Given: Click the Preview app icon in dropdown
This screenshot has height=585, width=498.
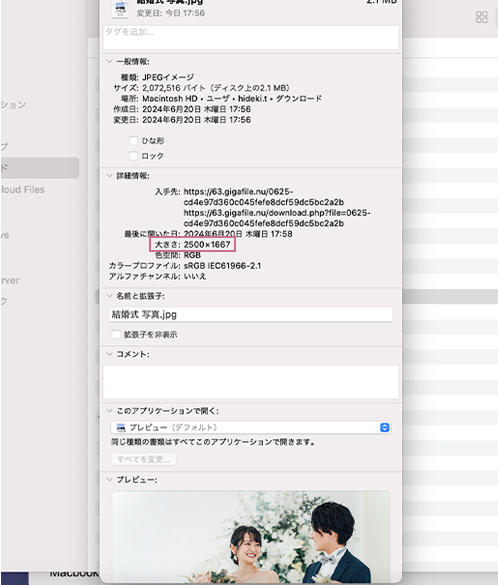Looking at the screenshot, I should click(121, 427).
